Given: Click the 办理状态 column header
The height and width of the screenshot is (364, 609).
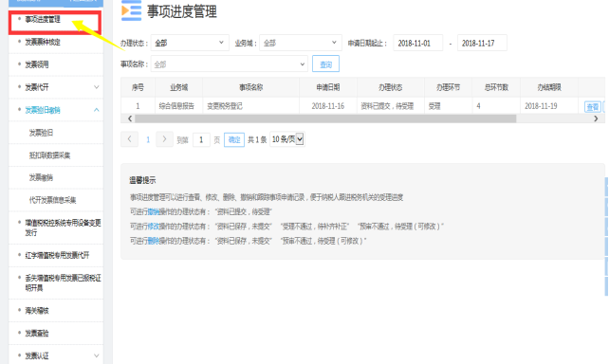Looking at the screenshot, I should [x=391, y=87].
